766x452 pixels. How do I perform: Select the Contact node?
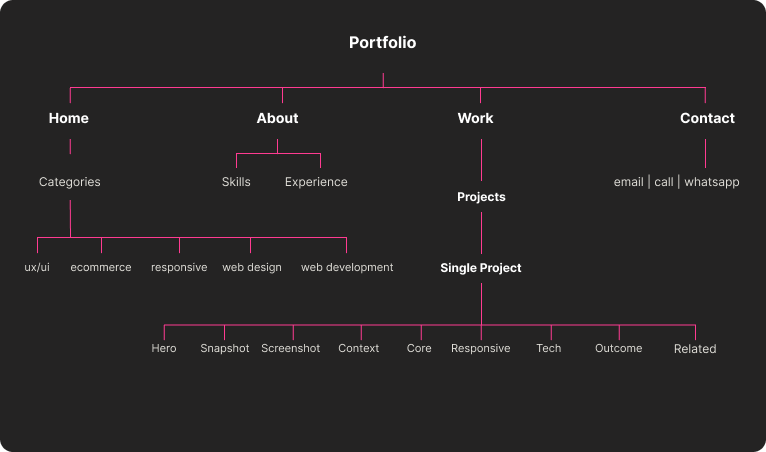pos(707,118)
